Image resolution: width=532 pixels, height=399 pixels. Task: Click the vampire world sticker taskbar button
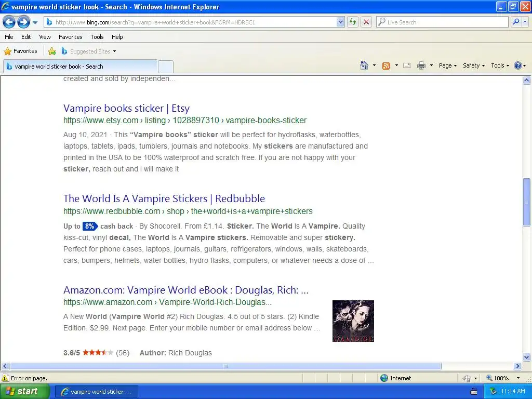pos(96,392)
